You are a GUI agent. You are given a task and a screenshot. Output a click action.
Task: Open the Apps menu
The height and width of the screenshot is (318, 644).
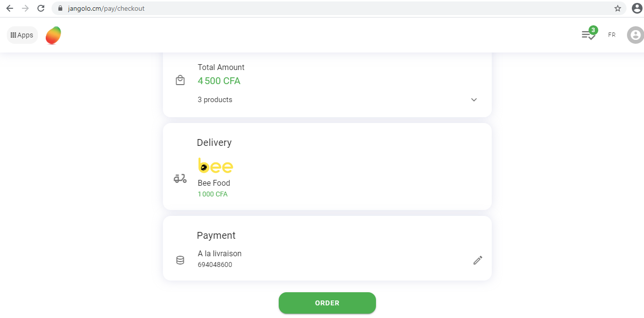[x=22, y=35]
